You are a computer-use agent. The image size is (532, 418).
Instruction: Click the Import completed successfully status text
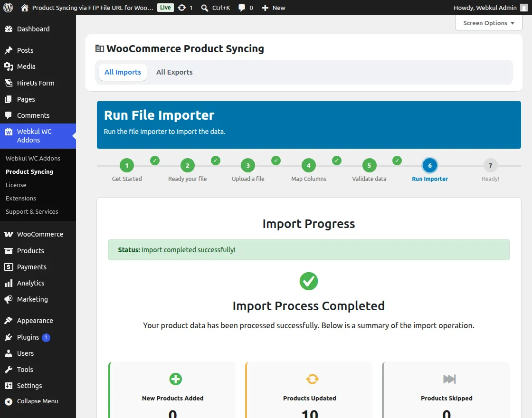[x=188, y=250]
